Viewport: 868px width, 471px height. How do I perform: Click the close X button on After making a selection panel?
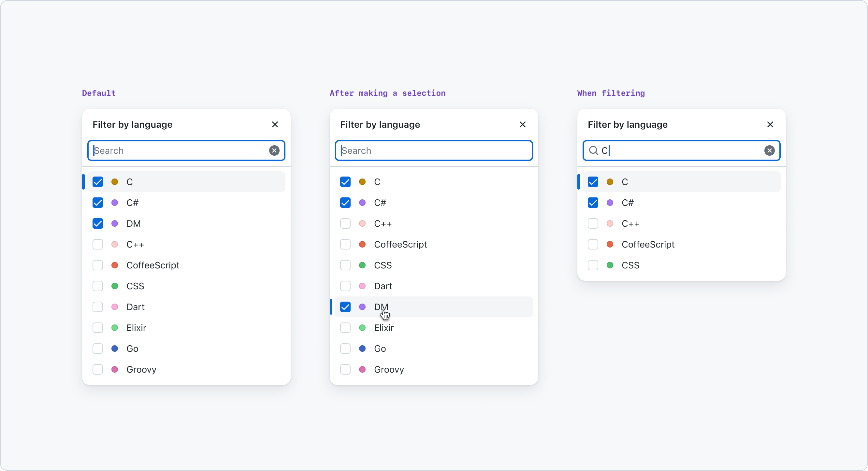(x=522, y=124)
